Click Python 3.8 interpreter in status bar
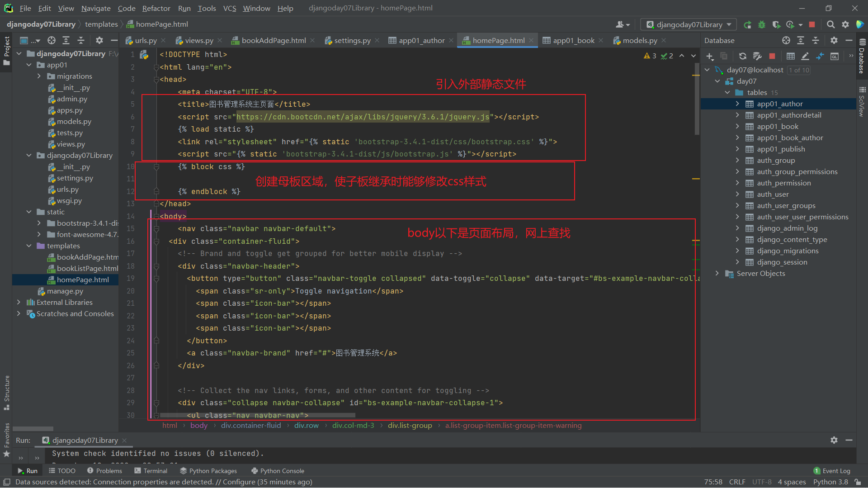The width and height of the screenshot is (868, 488). (x=830, y=482)
